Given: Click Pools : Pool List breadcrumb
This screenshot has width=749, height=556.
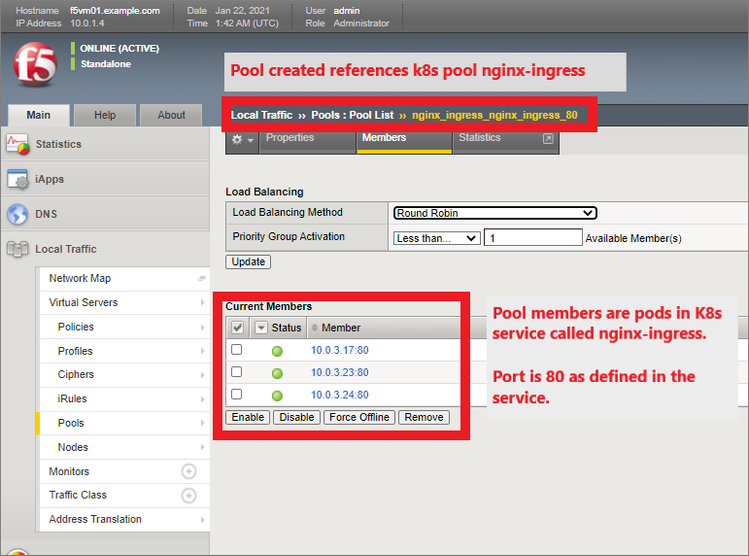Looking at the screenshot, I should point(352,115).
